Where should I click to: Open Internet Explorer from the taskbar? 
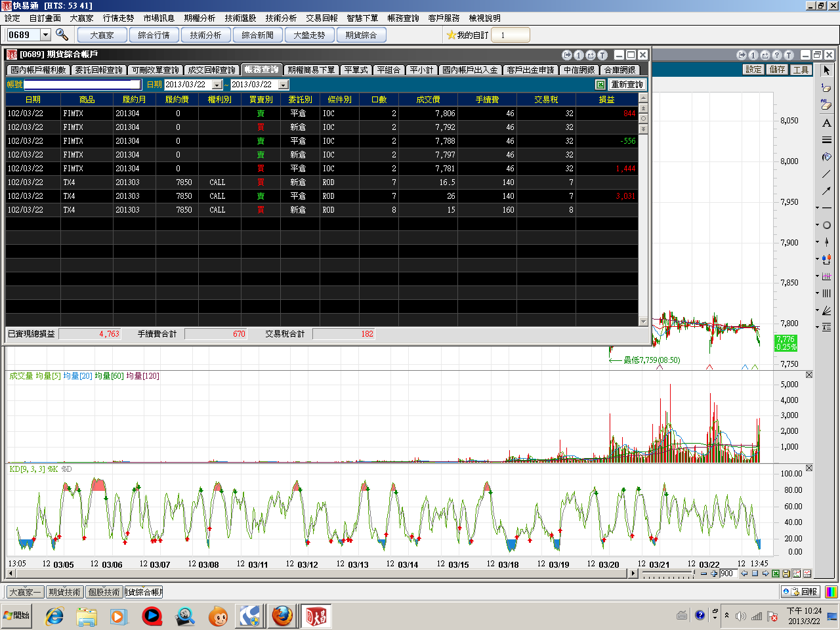coord(54,616)
